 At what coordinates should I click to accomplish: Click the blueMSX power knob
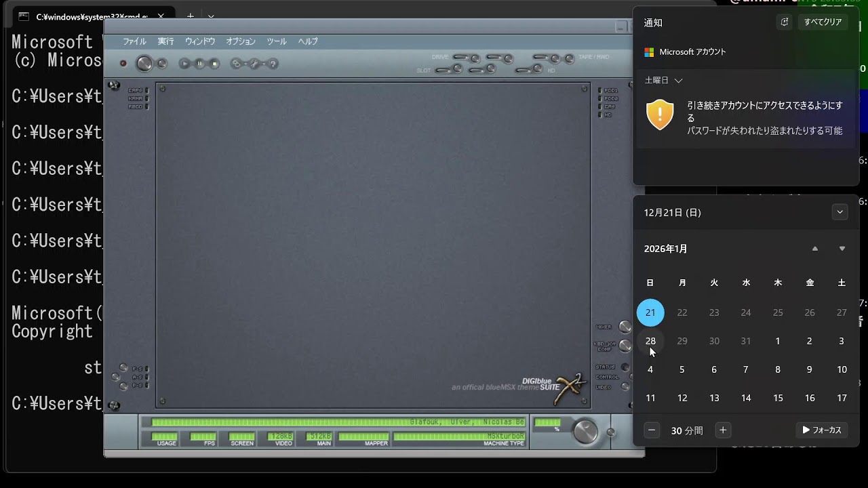pyautogui.click(x=144, y=64)
